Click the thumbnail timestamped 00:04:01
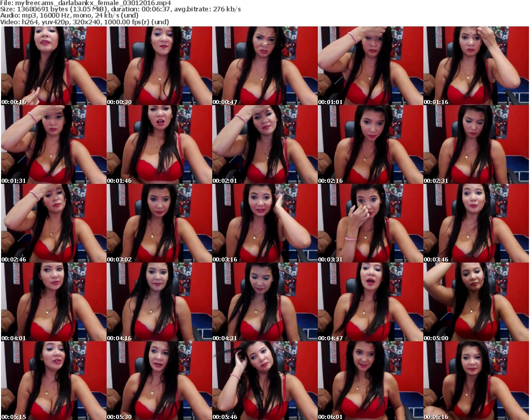Viewport: 530px width, 420px height. pyautogui.click(x=54, y=302)
